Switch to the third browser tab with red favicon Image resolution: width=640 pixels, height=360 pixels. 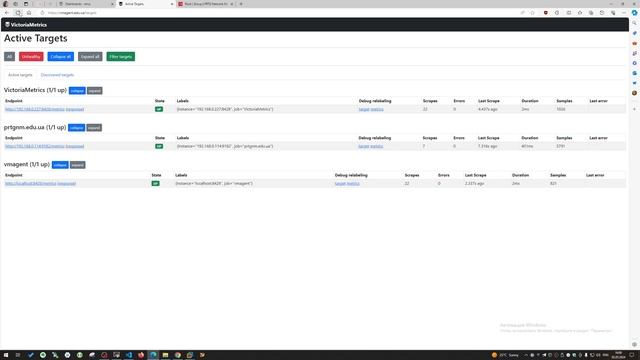click(206, 4)
